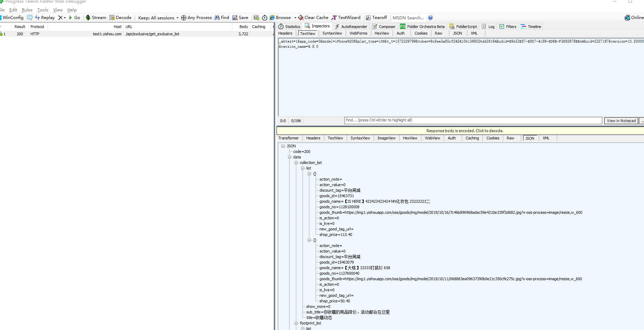644x330 pixels.
Task: Click the camera screenshot icon
Action: 256,18
